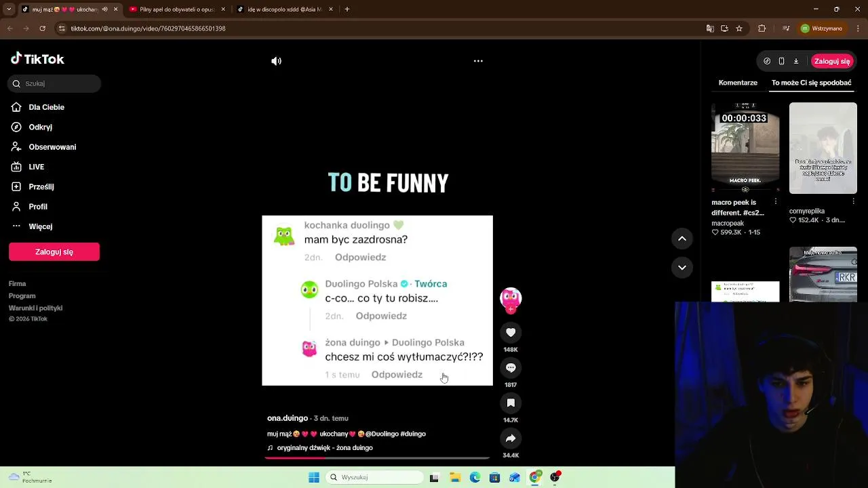This screenshot has width=868, height=488.
Task: Go to previous video with the up chevron
Action: pos(682,239)
